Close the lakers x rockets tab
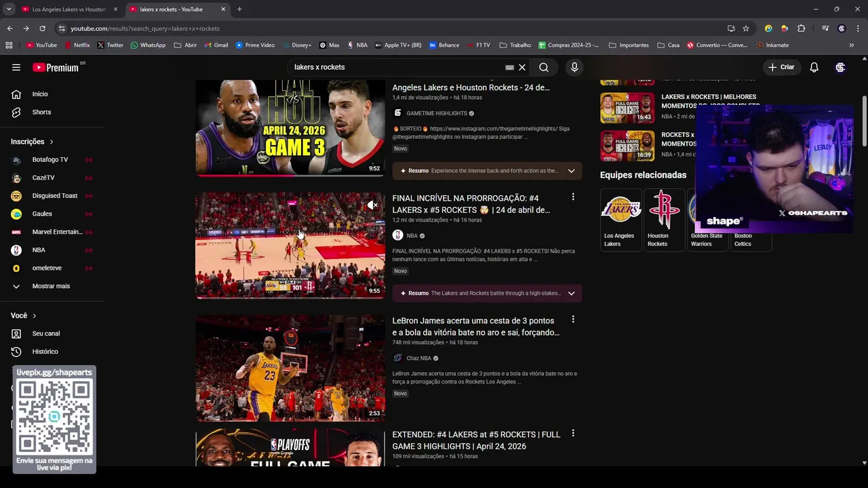This screenshot has height=488, width=868. point(223,9)
